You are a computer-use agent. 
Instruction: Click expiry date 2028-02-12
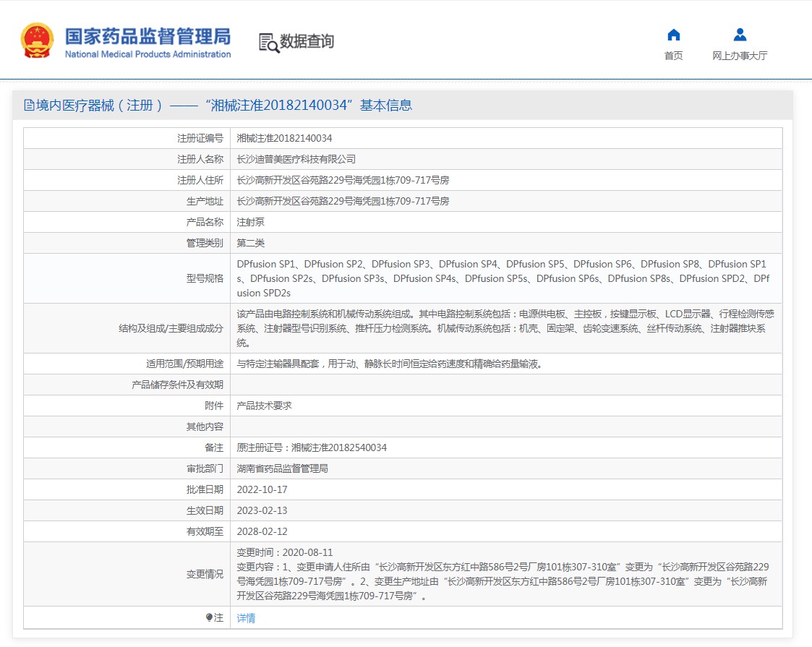coord(262,532)
